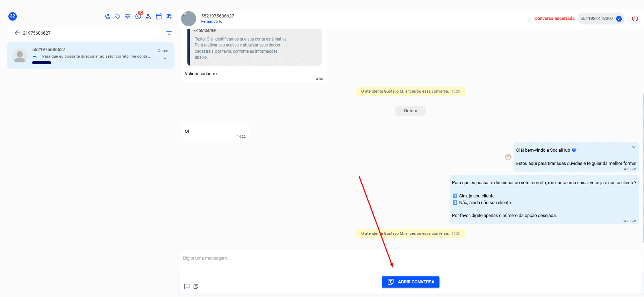Screen dimensions: 644x297
Task: Open the tags icon
Action: click(x=117, y=16)
